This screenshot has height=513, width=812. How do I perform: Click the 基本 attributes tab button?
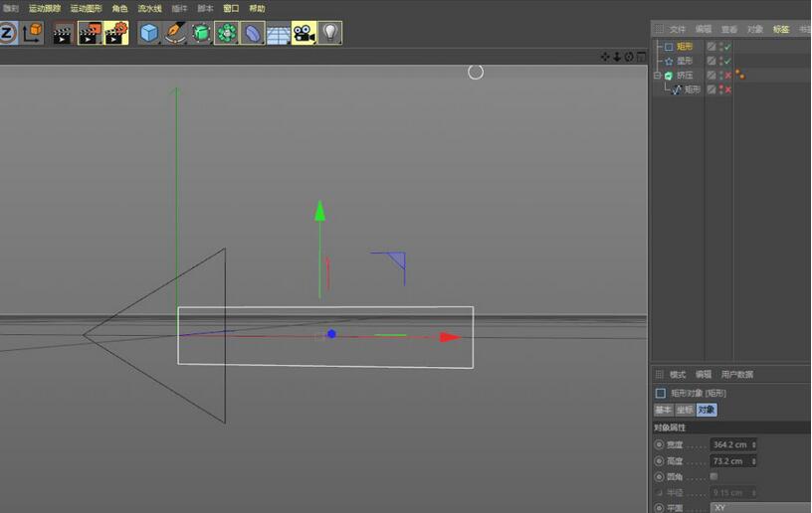663,410
